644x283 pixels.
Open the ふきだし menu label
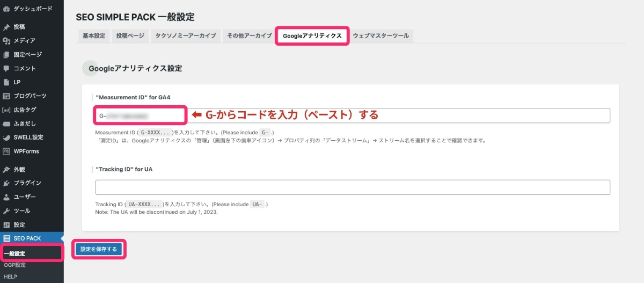tap(25, 124)
